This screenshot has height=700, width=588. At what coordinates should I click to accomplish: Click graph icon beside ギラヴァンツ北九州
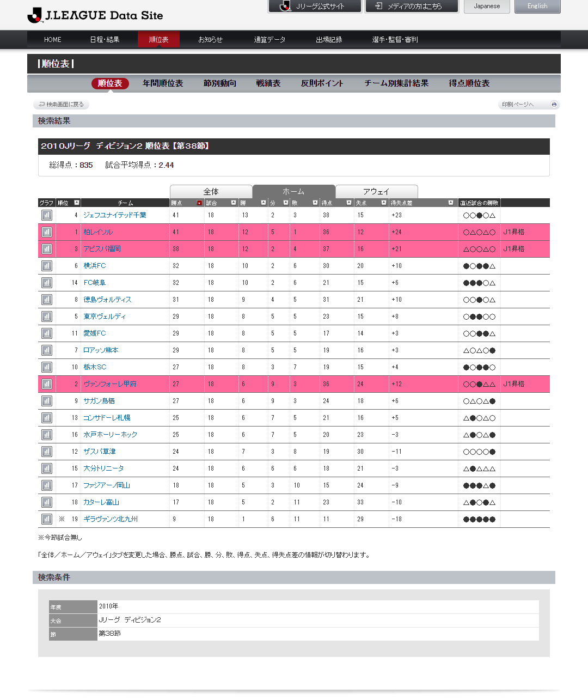[47, 519]
